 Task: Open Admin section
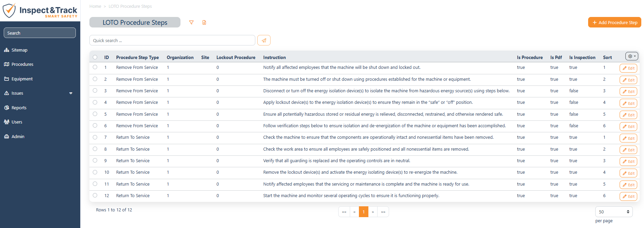(18, 136)
